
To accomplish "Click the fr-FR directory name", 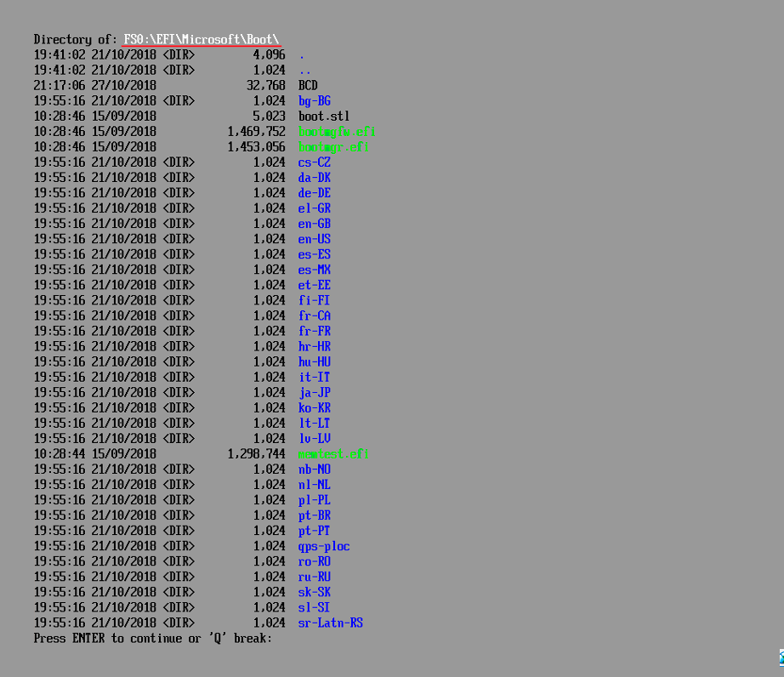I will tap(315, 331).
